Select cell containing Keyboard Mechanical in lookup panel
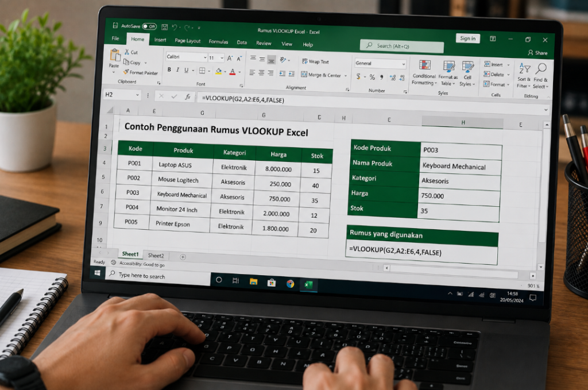Image resolution: width=588 pixels, height=390 pixels. (461, 167)
